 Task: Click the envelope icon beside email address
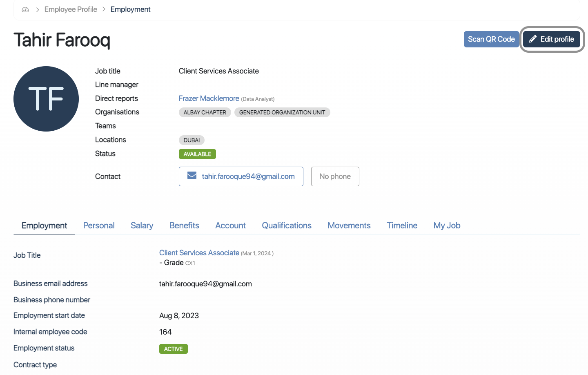click(192, 176)
